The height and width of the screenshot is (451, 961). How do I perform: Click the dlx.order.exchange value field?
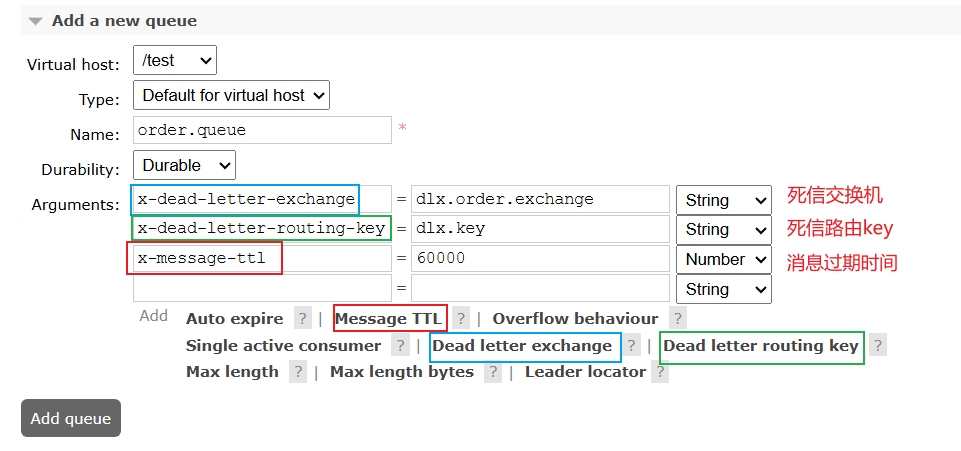click(x=540, y=200)
